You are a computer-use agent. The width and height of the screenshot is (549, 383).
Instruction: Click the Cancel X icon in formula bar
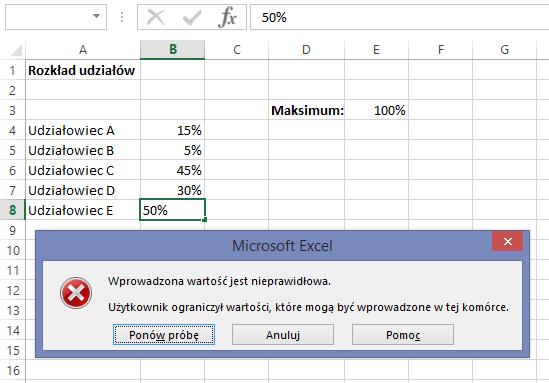(156, 17)
